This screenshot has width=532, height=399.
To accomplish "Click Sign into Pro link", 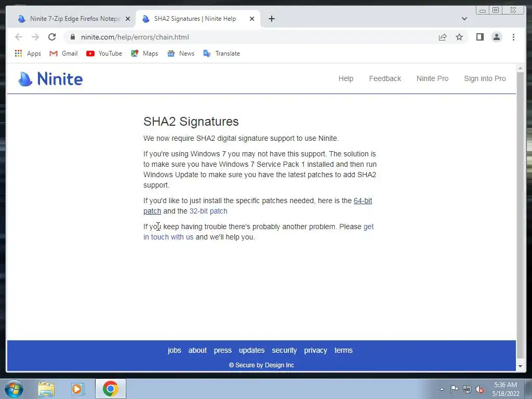I will pyautogui.click(x=485, y=78).
